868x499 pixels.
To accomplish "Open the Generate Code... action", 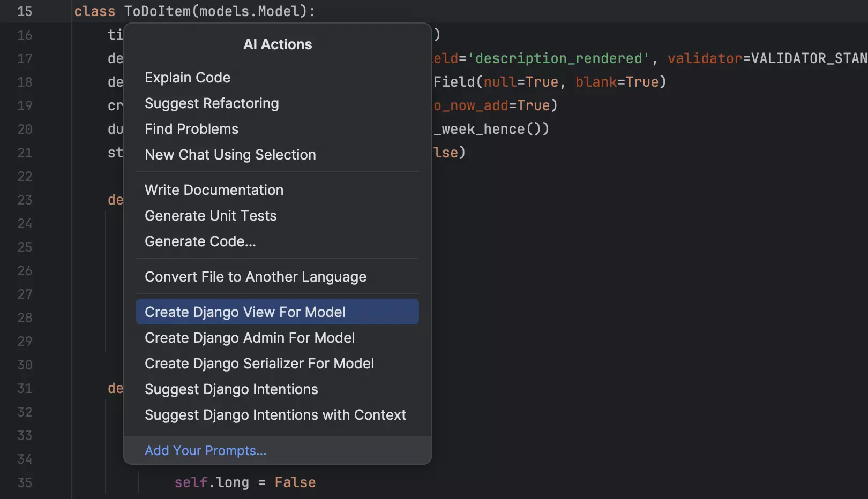I will pyautogui.click(x=200, y=241).
